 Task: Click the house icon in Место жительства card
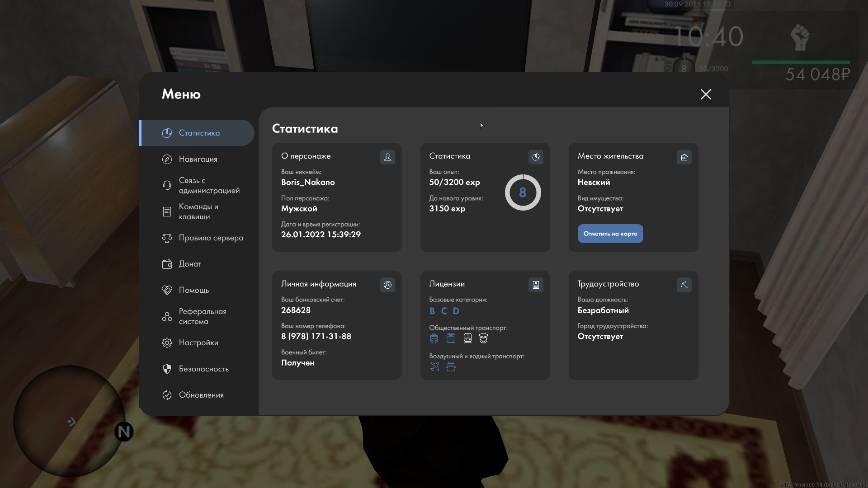[x=684, y=157]
